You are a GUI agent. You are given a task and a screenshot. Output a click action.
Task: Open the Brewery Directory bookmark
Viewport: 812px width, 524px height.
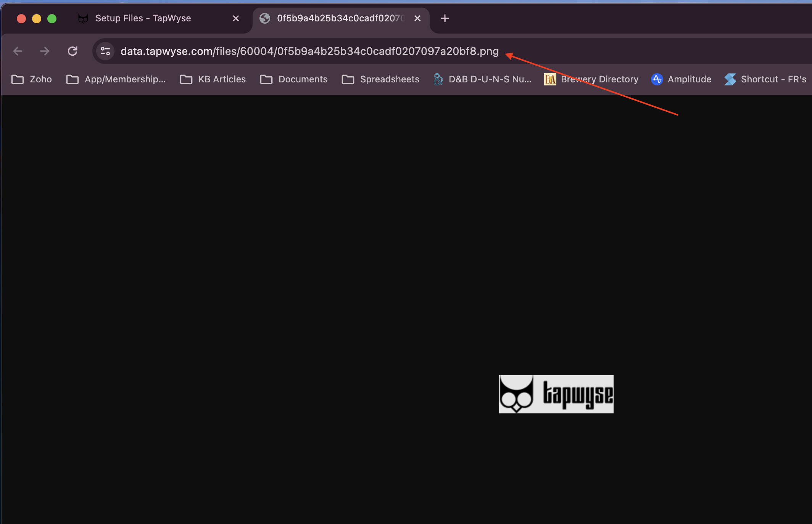tap(591, 79)
